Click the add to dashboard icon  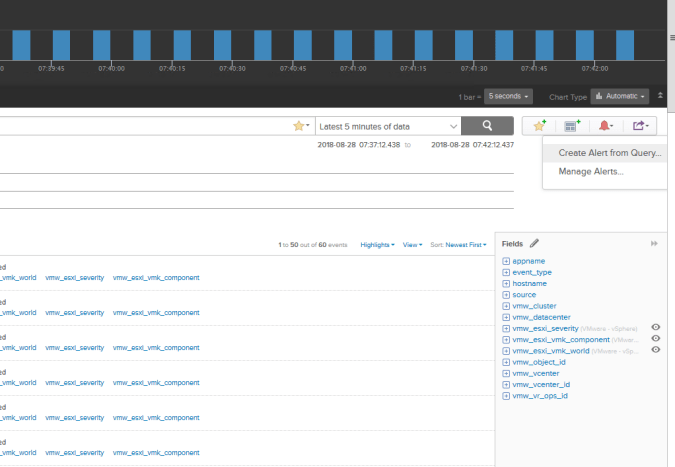coord(571,126)
